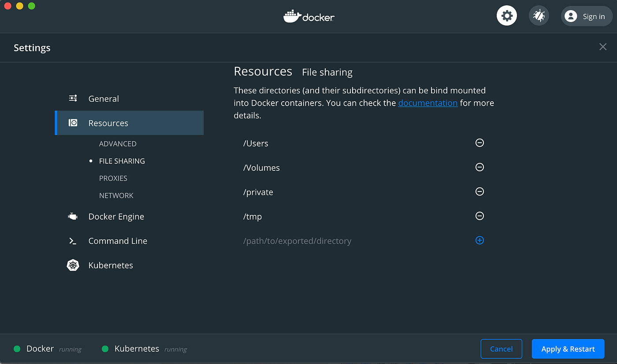Click the File sharing heading
Image resolution: width=617 pixels, height=364 pixels.
pos(327,72)
